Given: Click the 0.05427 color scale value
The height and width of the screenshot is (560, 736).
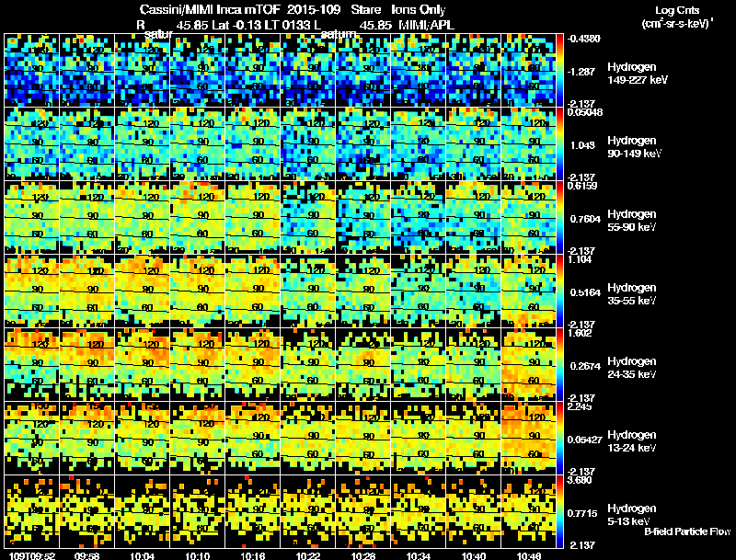Looking at the screenshot, I should 585,440.
